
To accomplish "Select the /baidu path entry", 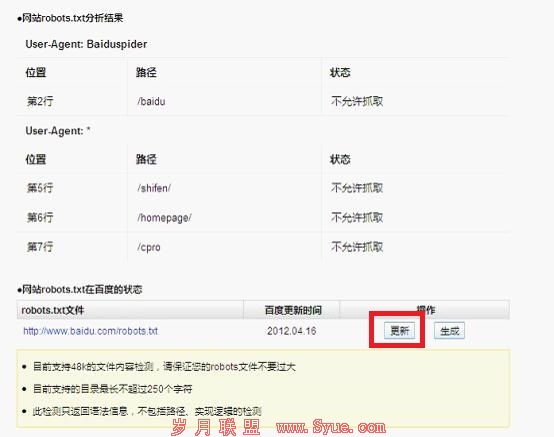I will 151,101.
